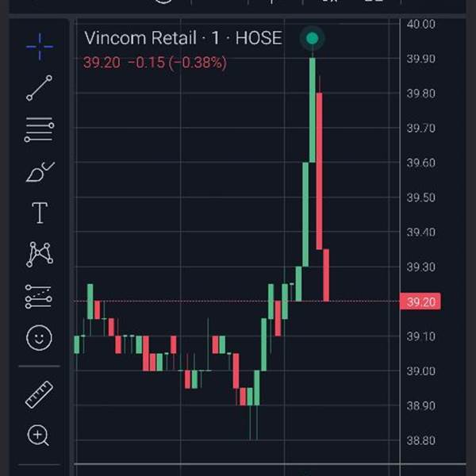Click the green market status dot
Image resolution: width=476 pixels, height=476 pixels.
coord(313,38)
